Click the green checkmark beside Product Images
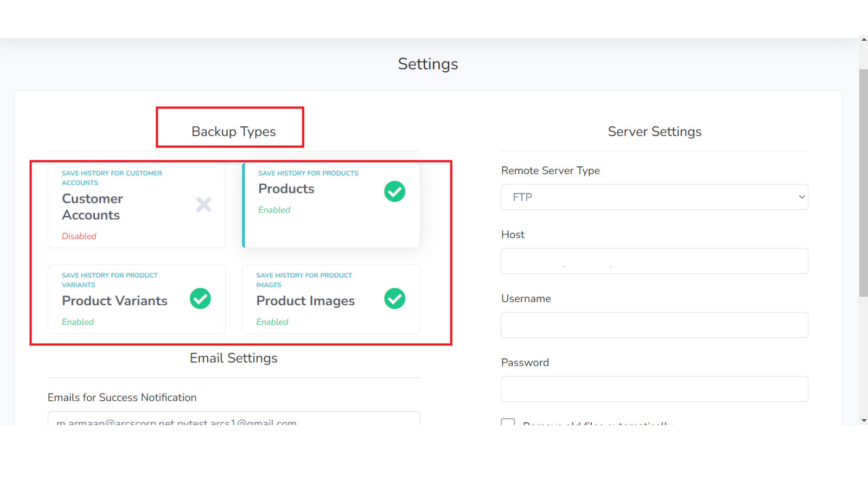The image size is (868, 488). point(394,299)
